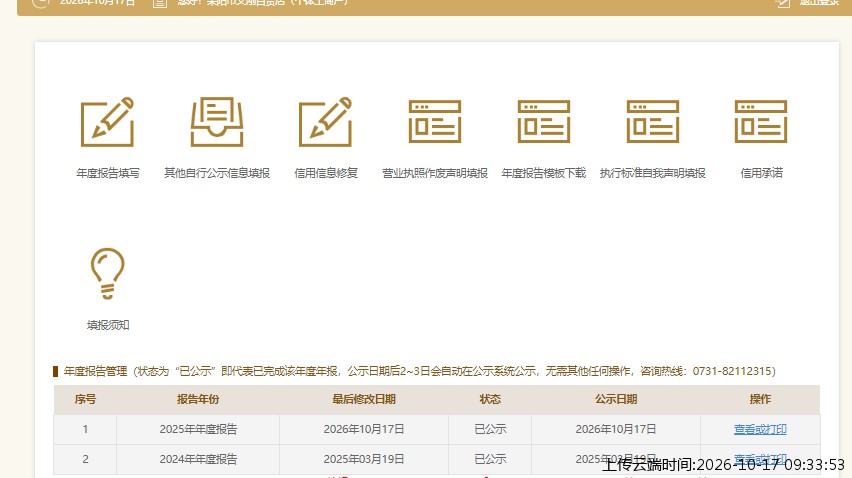Select the 2025年年度报告 cell
Viewport: 852px width, 478px height.
pos(198,429)
